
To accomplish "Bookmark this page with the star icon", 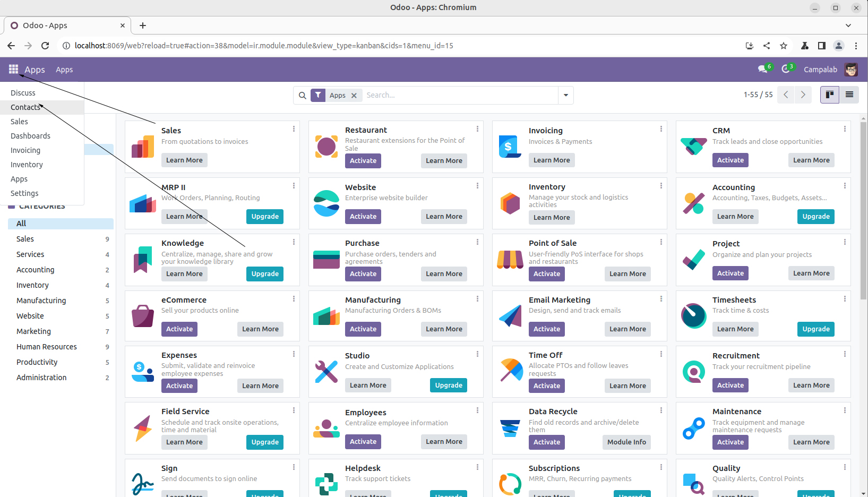I will click(x=784, y=46).
